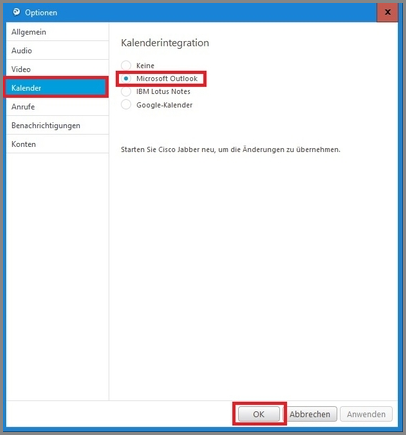Go to the Anrufe section
This screenshot has width=406, height=435.
coord(57,107)
